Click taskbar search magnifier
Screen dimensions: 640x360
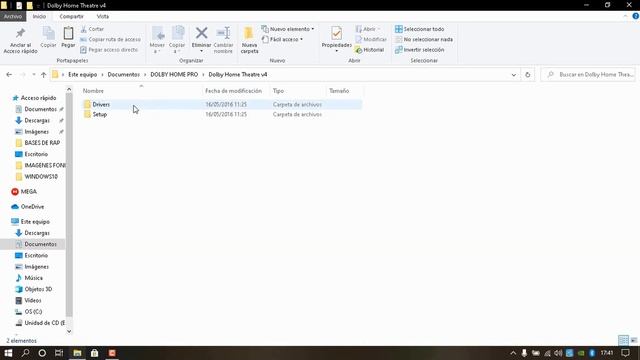click(25, 353)
